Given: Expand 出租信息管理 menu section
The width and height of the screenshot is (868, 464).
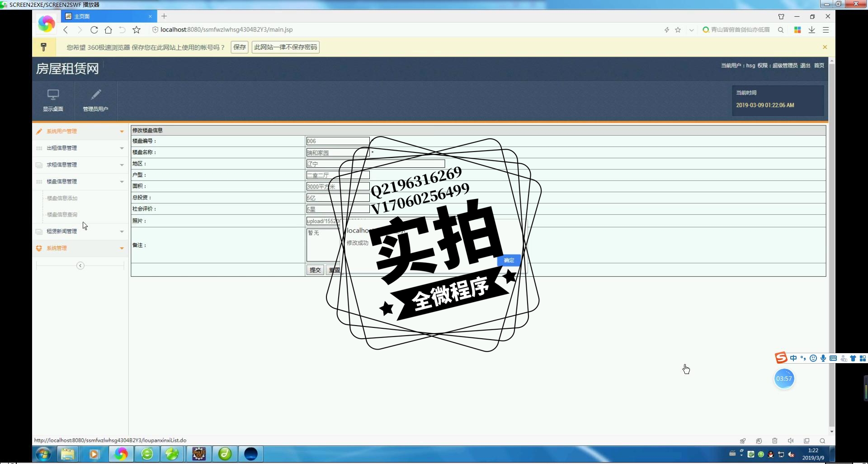Looking at the screenshot, I should coord(80,148).
